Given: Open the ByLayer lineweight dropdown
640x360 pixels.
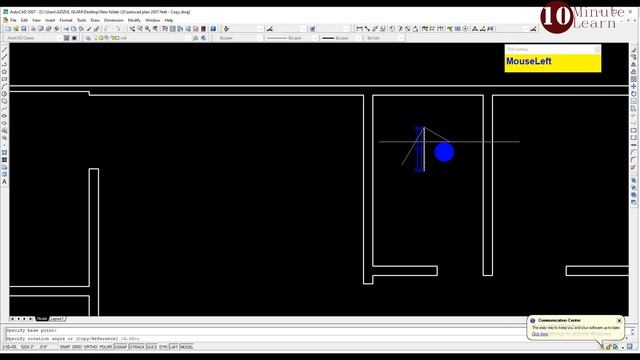Looking at the screenshot, I should pyautogui.click(x=341, y=38).
